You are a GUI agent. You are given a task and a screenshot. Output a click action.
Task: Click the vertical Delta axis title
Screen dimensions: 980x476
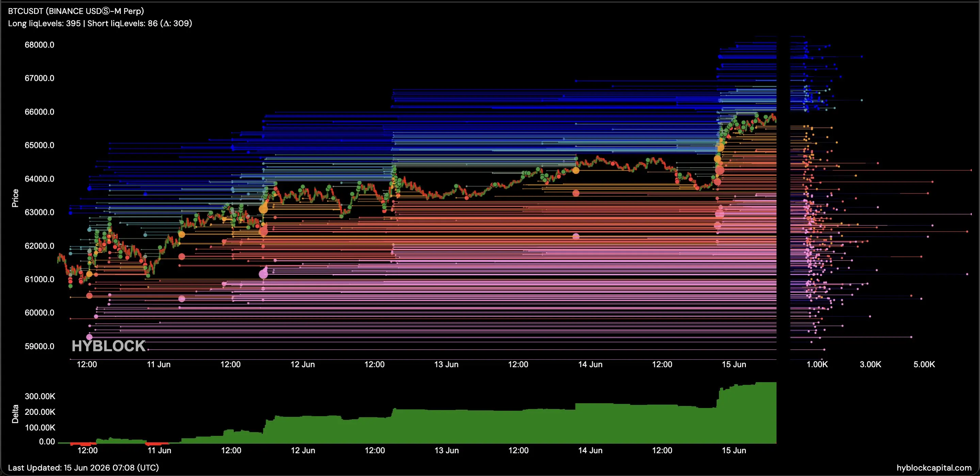click(15, 414)
